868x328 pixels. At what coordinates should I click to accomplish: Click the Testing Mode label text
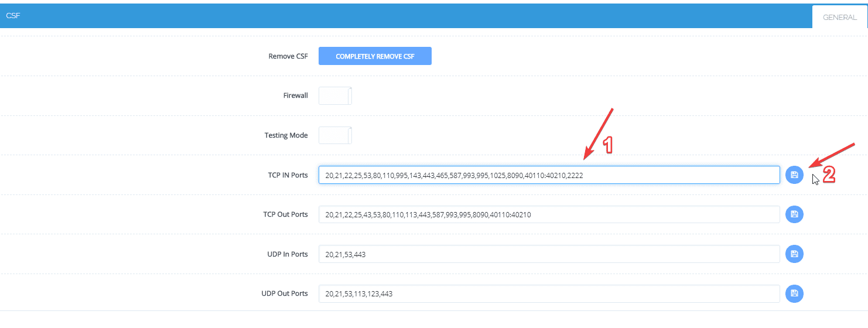click(286, 135)
